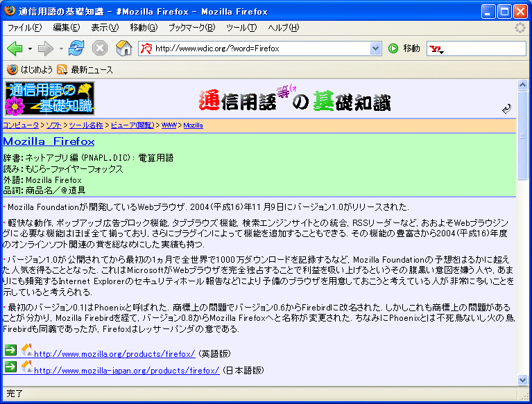Click the throbber activity icon

click(x=520, y=28)
